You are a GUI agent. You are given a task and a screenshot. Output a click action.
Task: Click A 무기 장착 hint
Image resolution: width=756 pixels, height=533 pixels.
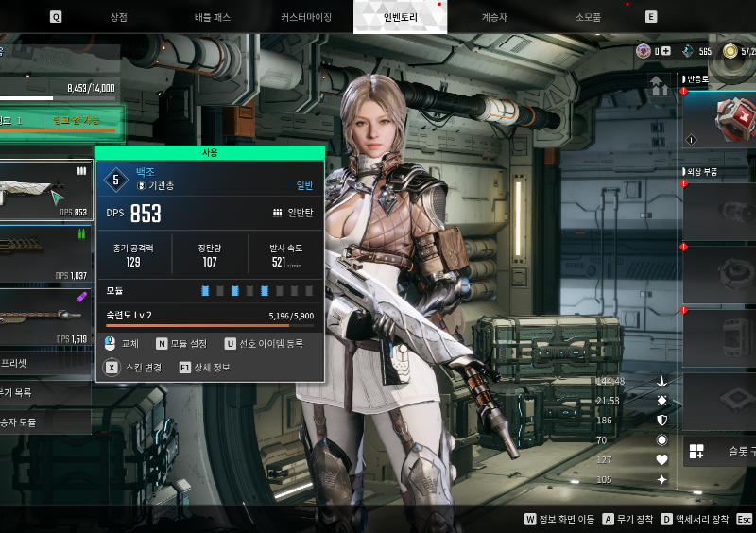pos(627,519)
